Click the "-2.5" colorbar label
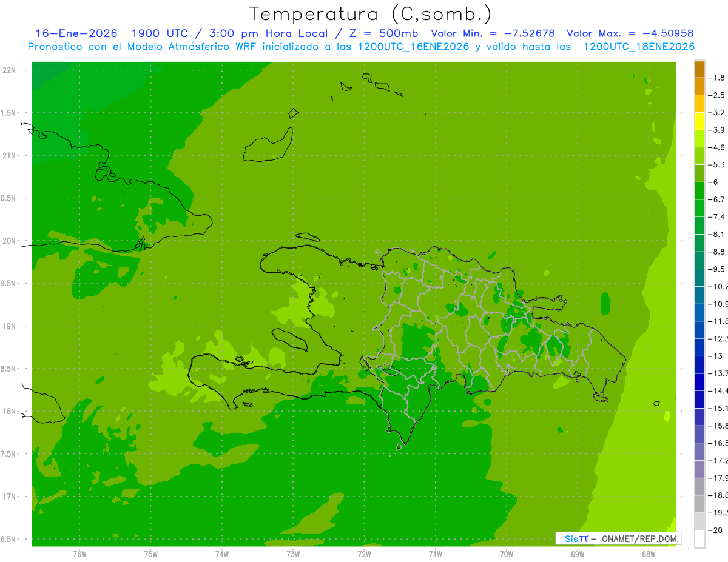The image size is (728, 562). 716,95
